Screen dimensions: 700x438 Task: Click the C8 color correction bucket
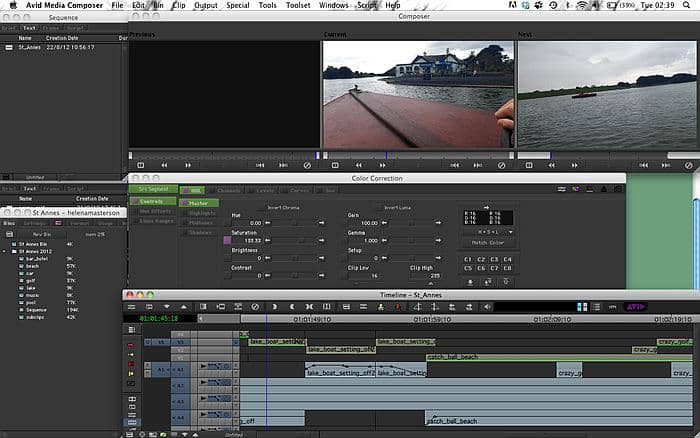[x=508, y=268]
